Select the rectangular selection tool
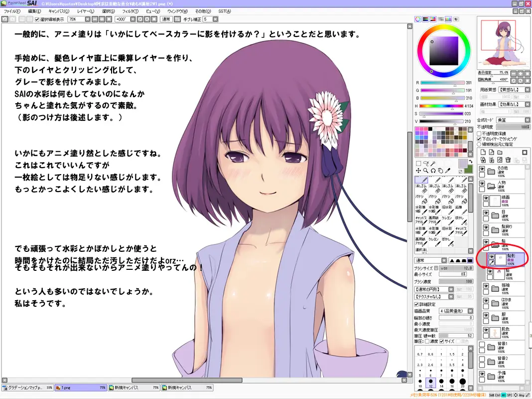The width and height of the screenshot is (532, 399). (418, 163)
